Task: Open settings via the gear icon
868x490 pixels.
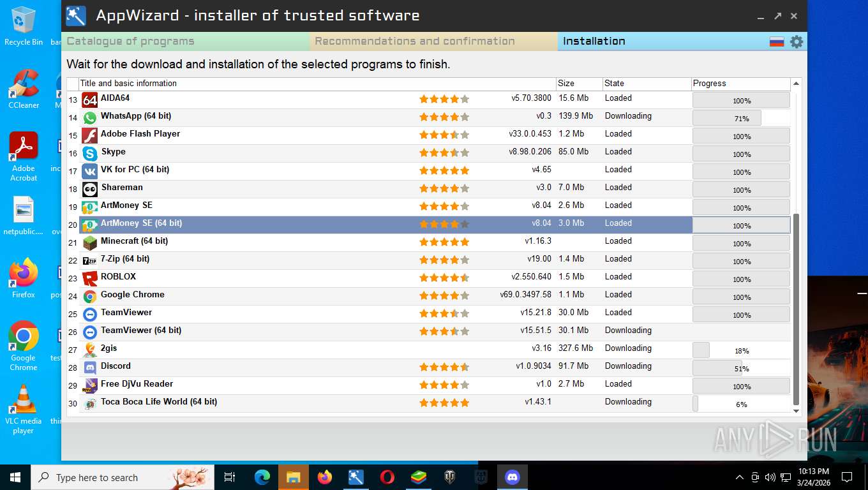Action: click(797, 41)
